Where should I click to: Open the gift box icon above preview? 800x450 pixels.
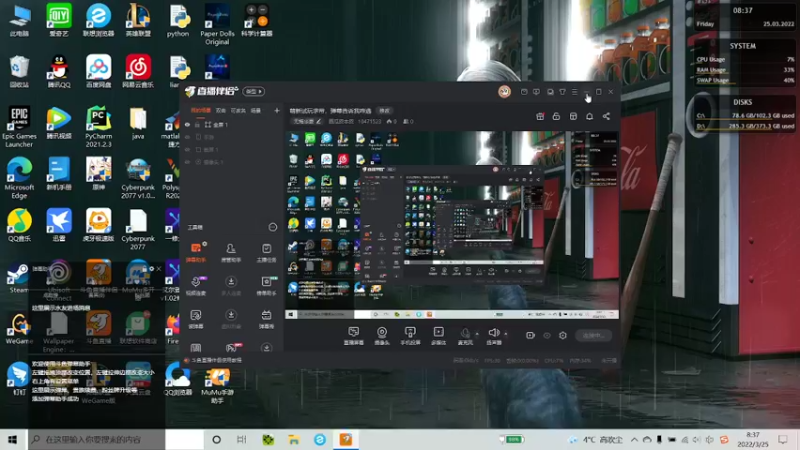tap(540, 116)
